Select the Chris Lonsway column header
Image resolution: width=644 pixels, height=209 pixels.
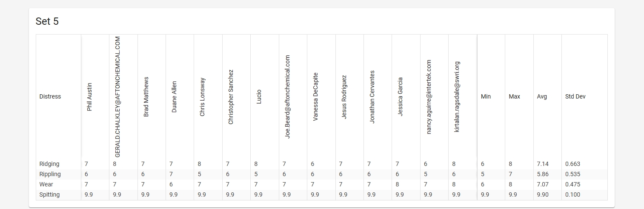pyautogui.click(x=202, y=97)
